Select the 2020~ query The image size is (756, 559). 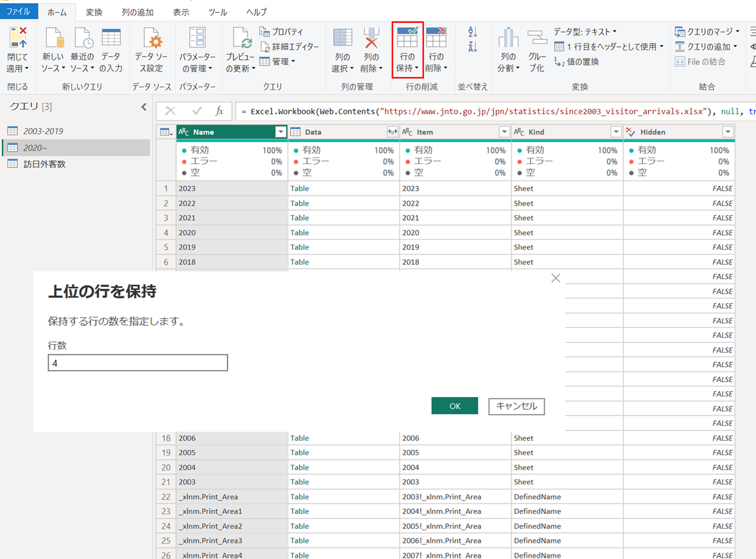76,148
